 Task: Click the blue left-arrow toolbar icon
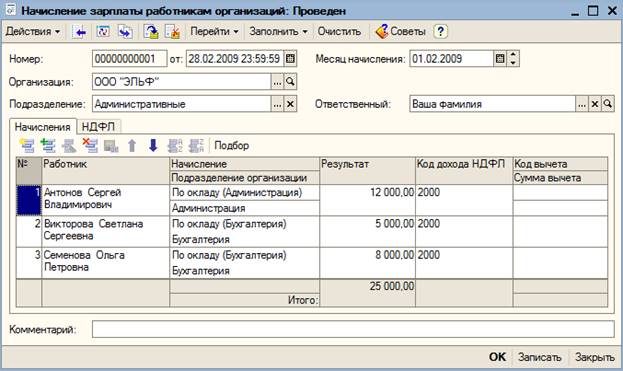point(79,32)
